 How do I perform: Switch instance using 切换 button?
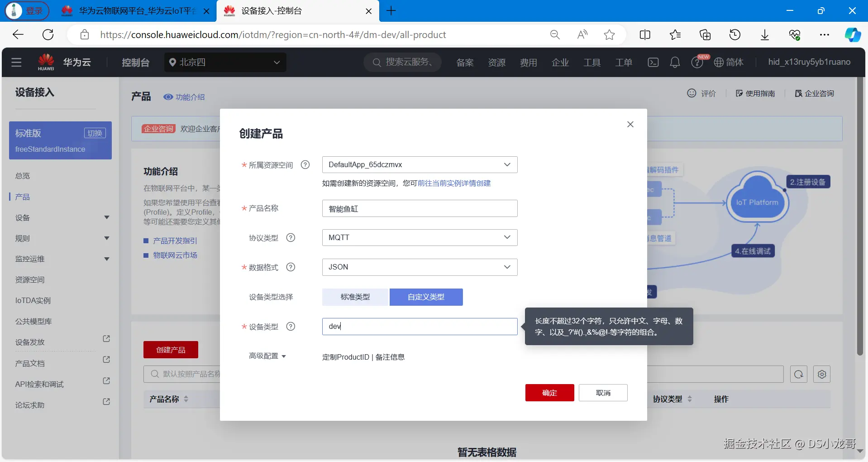(95, 133)
